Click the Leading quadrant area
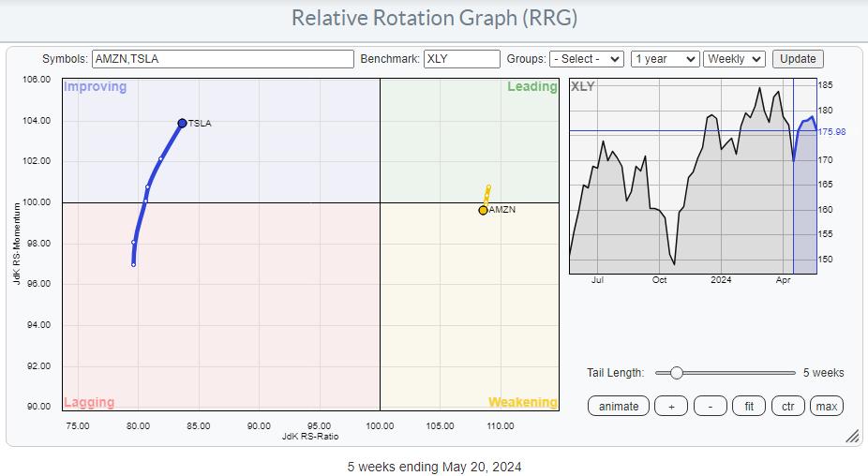The height and width of the screenshot is (476, 868). [469, 141]
